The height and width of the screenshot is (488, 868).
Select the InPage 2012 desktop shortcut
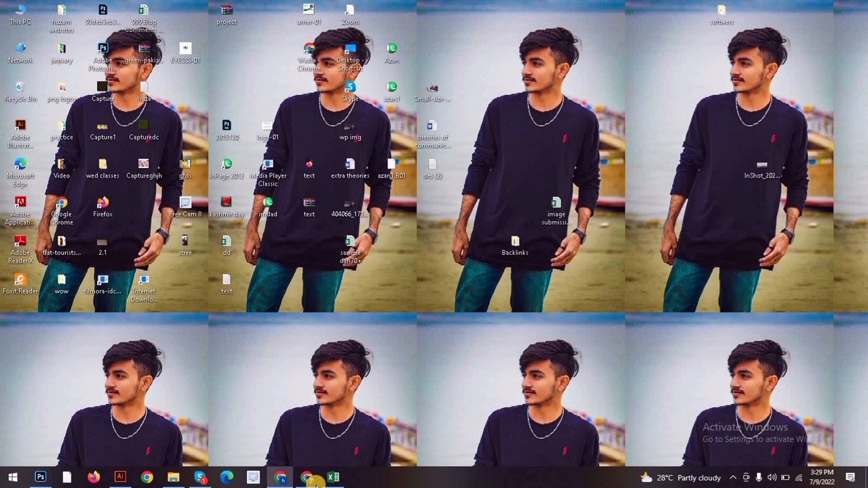click(226, 169)
